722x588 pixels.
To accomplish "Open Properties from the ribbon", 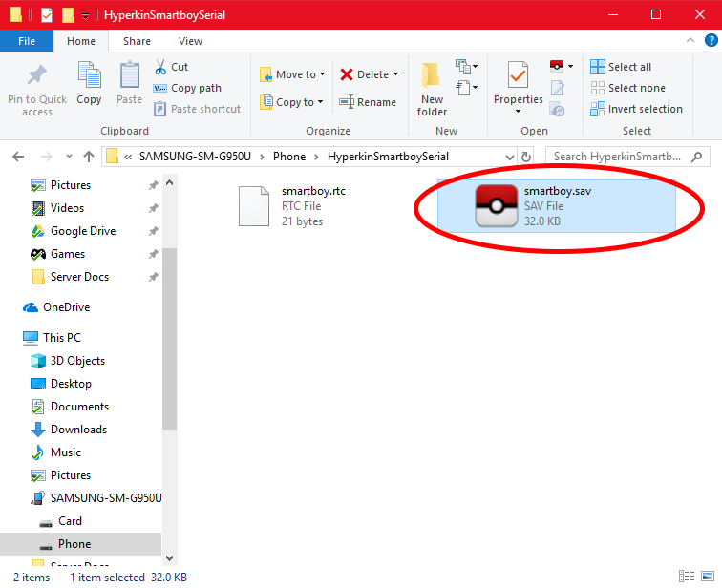I will point(518,84).
